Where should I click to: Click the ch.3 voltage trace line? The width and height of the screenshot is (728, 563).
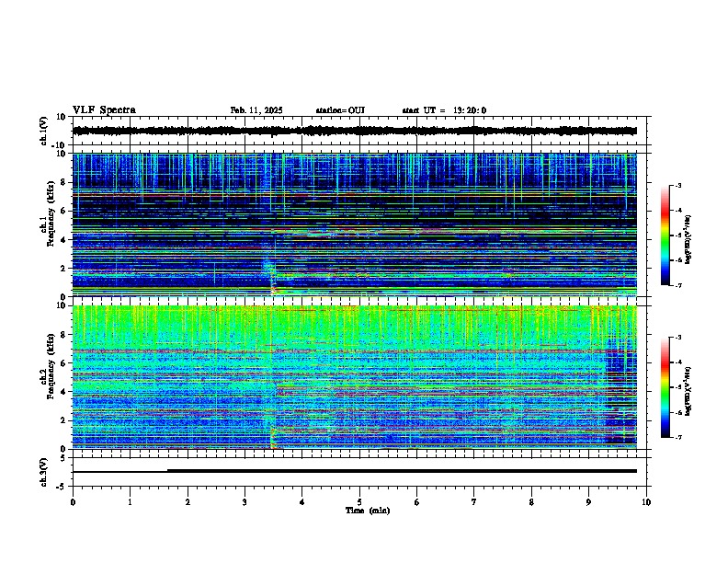click(354, 471)
